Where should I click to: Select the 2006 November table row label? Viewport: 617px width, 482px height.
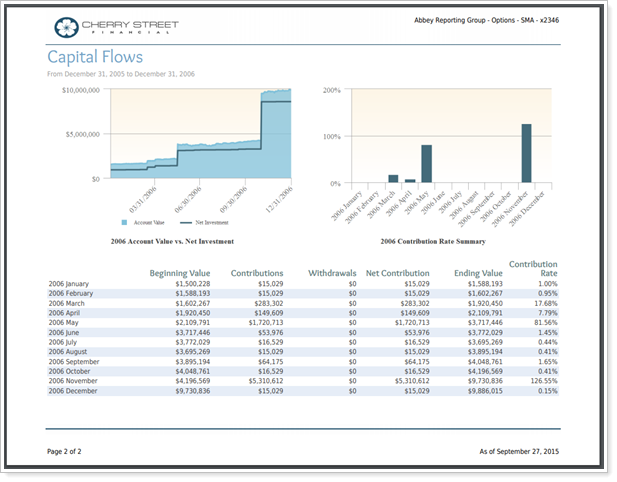pos(73,381)
